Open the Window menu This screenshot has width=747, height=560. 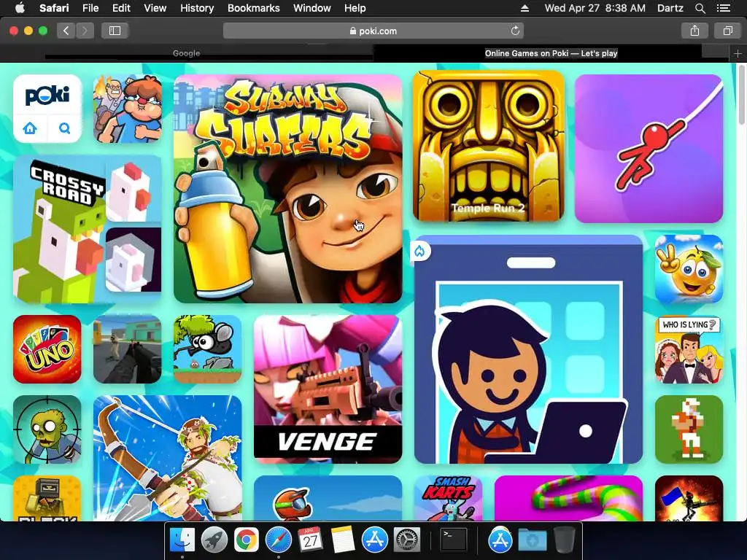pos(312,8)
